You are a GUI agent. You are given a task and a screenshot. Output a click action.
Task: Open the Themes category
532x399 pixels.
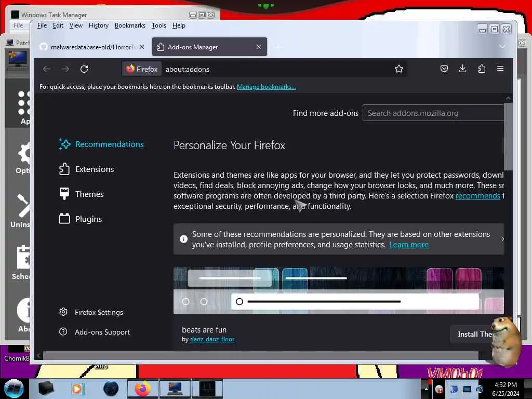pyautogui.click(x=82, y=194)
